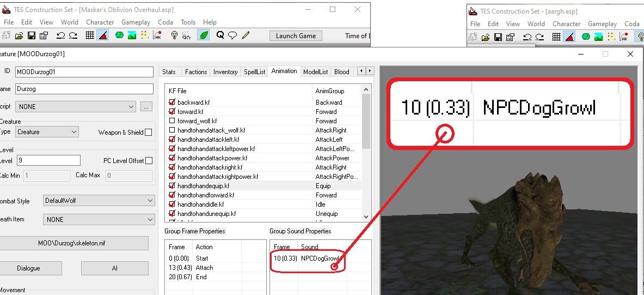Switch to the Blood tab
The width and height of the screenshot is (644, 295).
click(342, 71)
